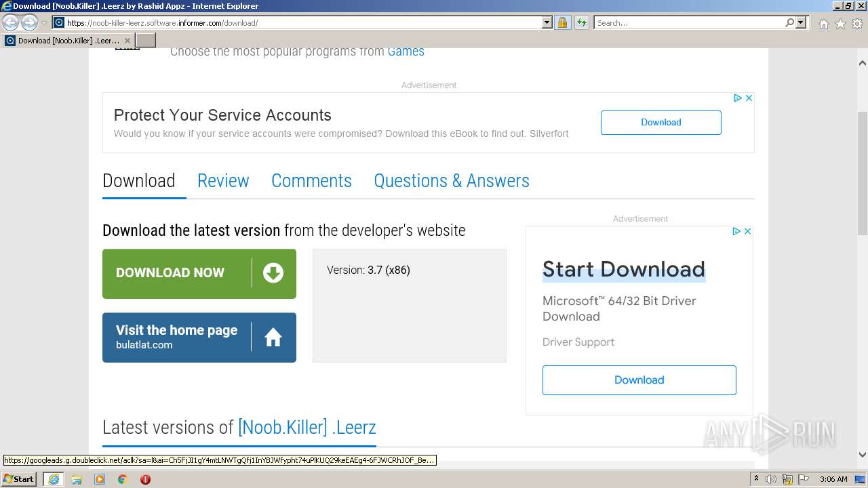Screen dimensions: 868x488
Task: Switch to the Review tab
Action: pyautogui.click(x=223, y=181)
